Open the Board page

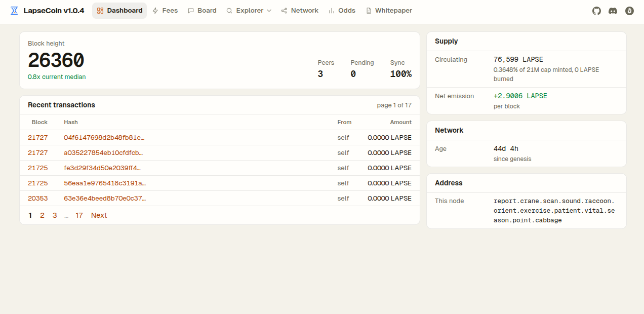(x=202, y=11)
